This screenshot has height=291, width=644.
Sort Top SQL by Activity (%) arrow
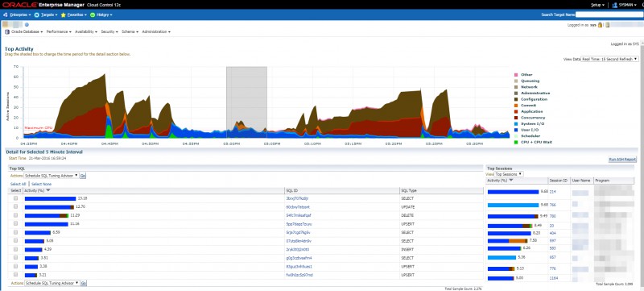coord(48,190)
